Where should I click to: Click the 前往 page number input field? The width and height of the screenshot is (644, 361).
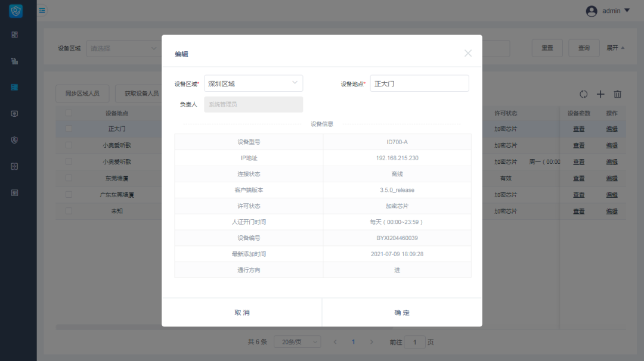coord(415,342)
